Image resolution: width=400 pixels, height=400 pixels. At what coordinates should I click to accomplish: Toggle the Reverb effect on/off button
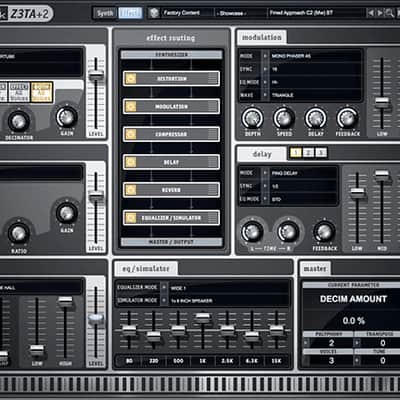[131, 190]
